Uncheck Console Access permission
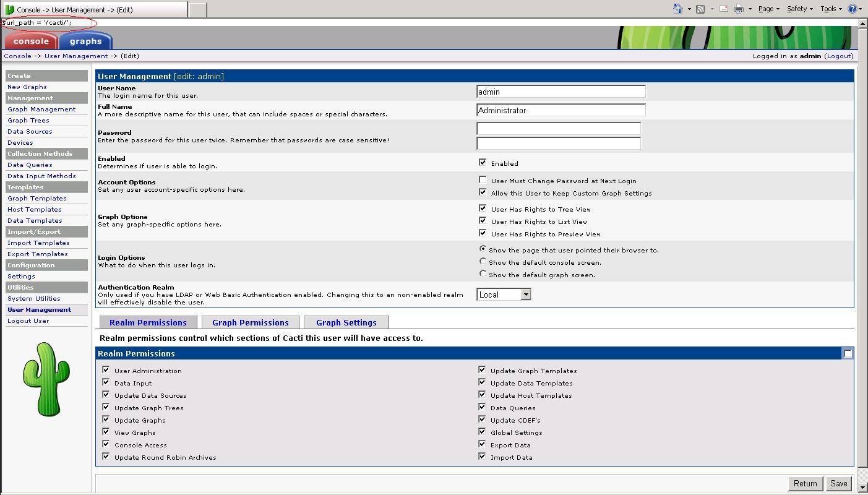This screenshot has height=495, width=868. 106,444
